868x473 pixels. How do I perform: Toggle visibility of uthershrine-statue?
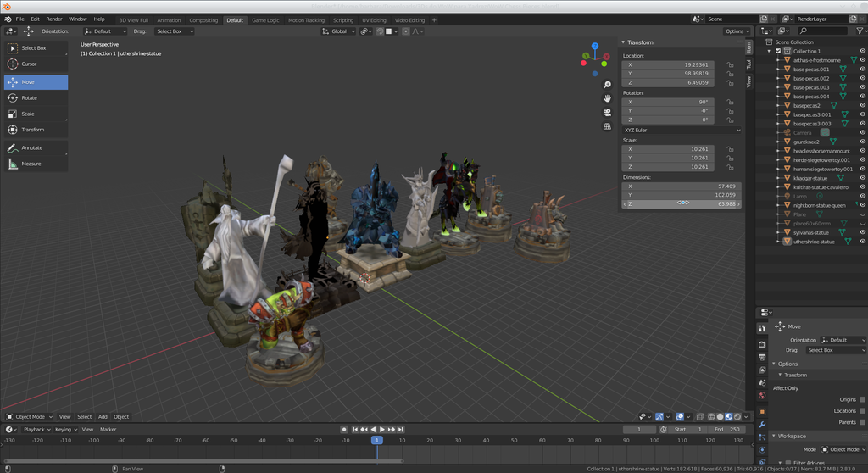[862, 242]
